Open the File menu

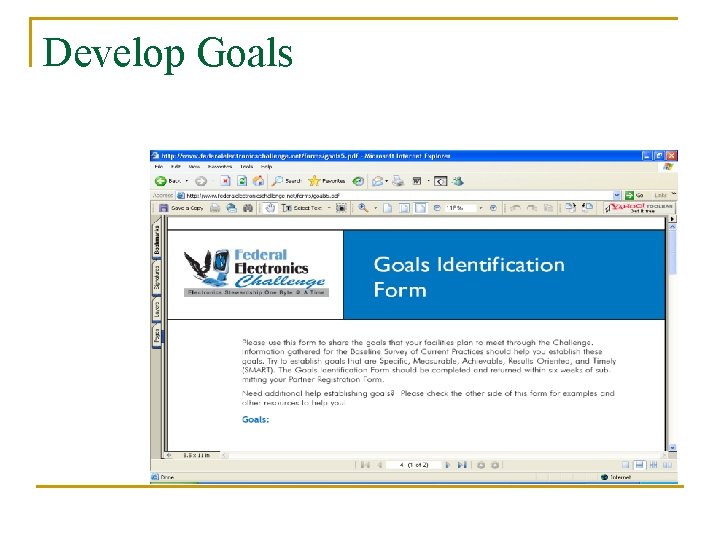coord(158,167)
